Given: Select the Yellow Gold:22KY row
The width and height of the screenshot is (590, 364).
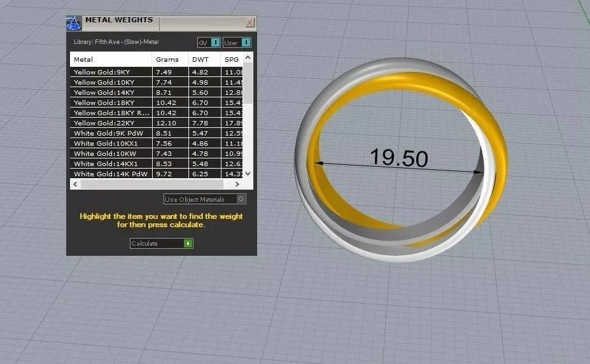Looking at the screenshot, I should click(x=156, y=123).
